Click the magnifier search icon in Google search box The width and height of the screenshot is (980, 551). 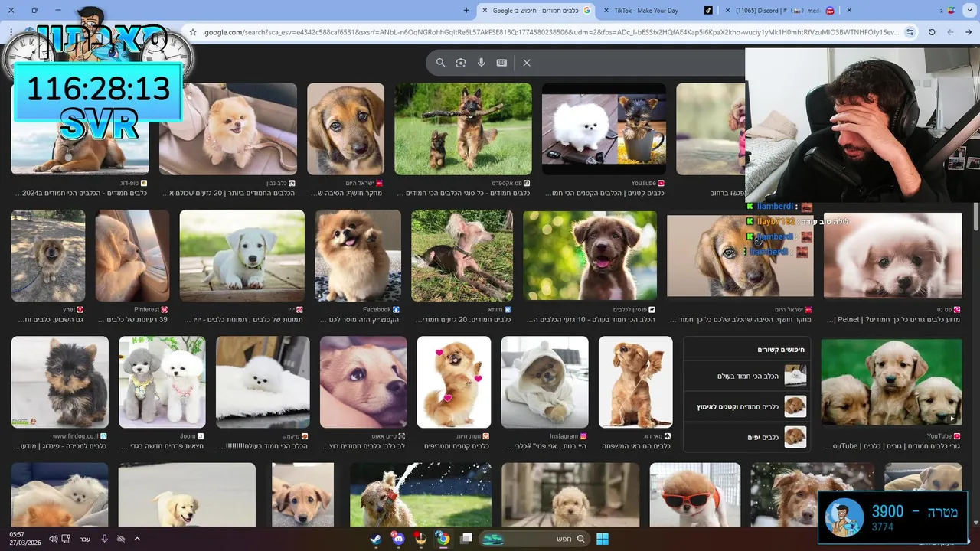click(440, 63)
